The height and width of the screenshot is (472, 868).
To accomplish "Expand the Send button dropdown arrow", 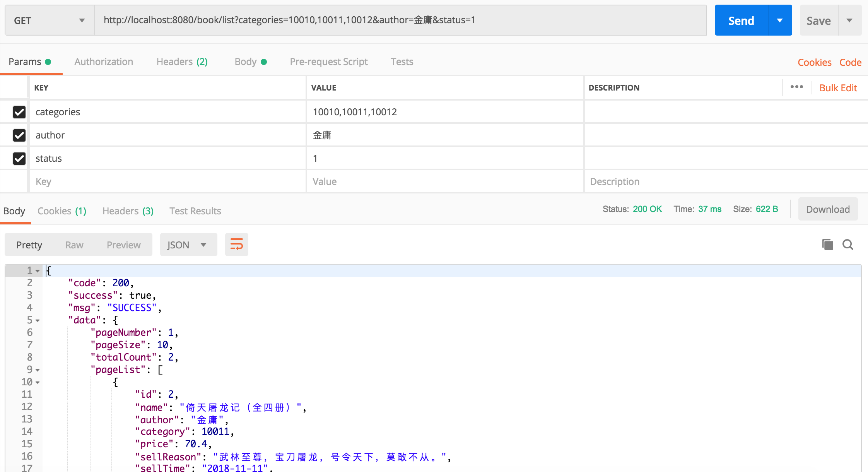I will tap(780, 20).
